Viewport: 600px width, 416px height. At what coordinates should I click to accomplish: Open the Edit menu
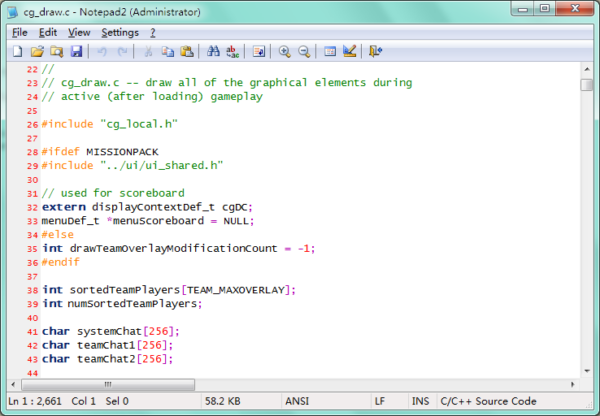click(x=48, y=33)
